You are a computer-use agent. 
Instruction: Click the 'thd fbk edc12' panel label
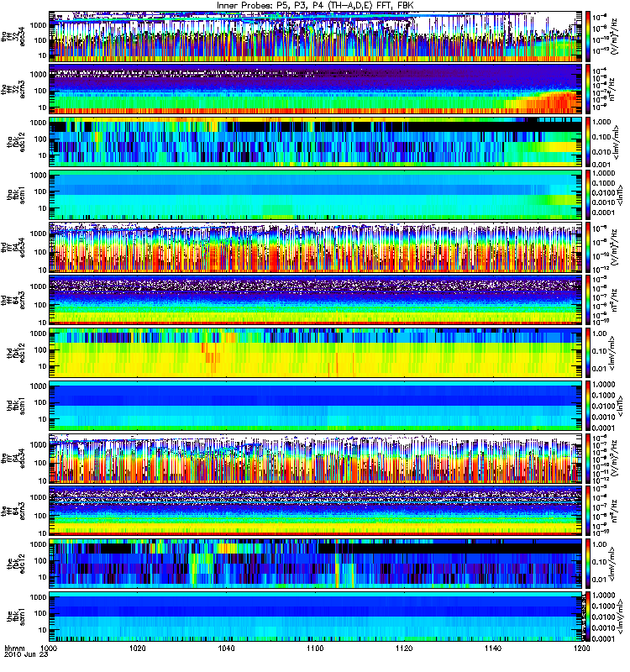coord(16,353)
